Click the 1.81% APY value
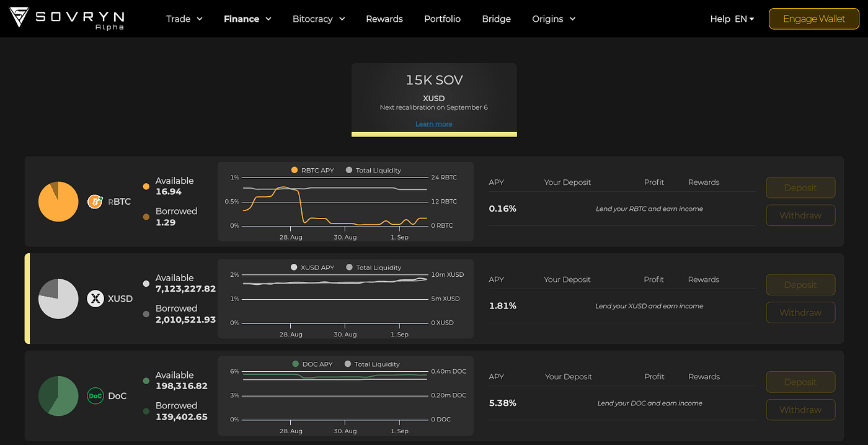The width and height of the screenshot is (868, 445). point(502,306)
